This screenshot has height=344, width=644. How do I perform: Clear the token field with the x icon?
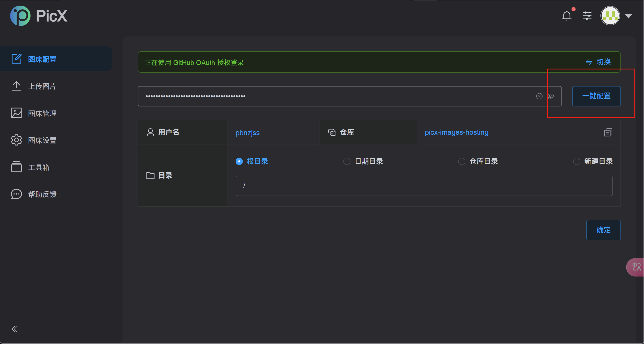[x=539, y=96]
